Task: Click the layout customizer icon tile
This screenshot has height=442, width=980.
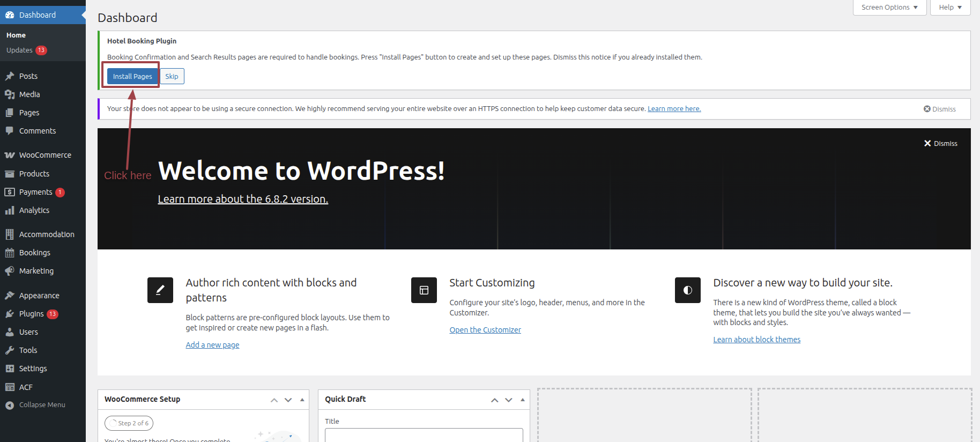Action: pyautogui.click(x=424, y=290)
